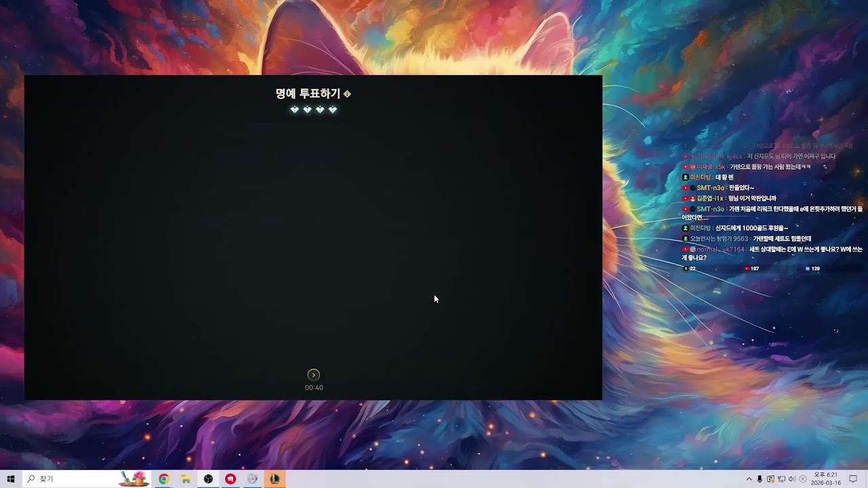Click the 00:40 countdown timer
This screenshot has height=488, width=868.
click(x=314, y=388)
